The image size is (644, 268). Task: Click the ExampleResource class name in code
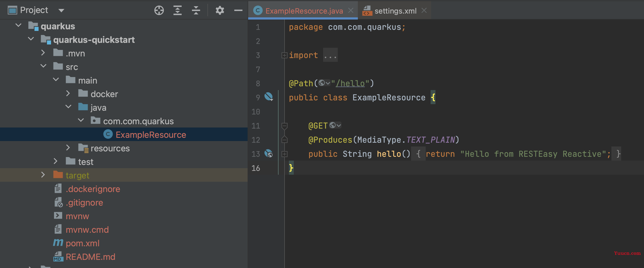click(389, 97)
